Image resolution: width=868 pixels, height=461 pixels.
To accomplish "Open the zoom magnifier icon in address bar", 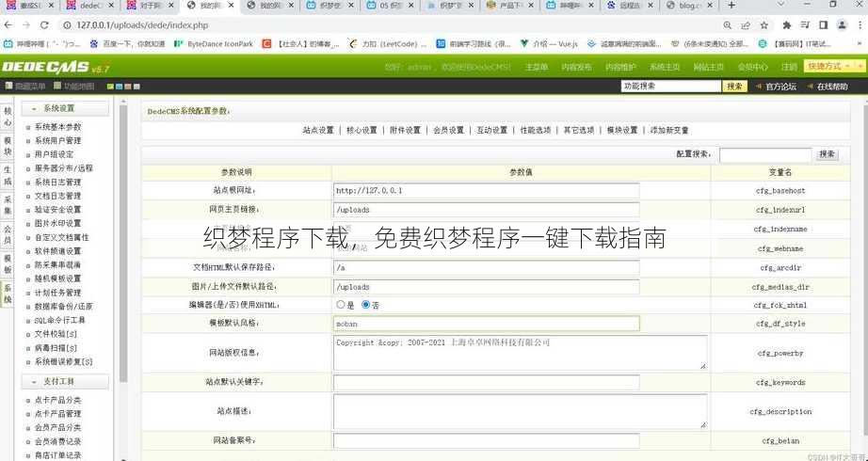I will 728,25.
